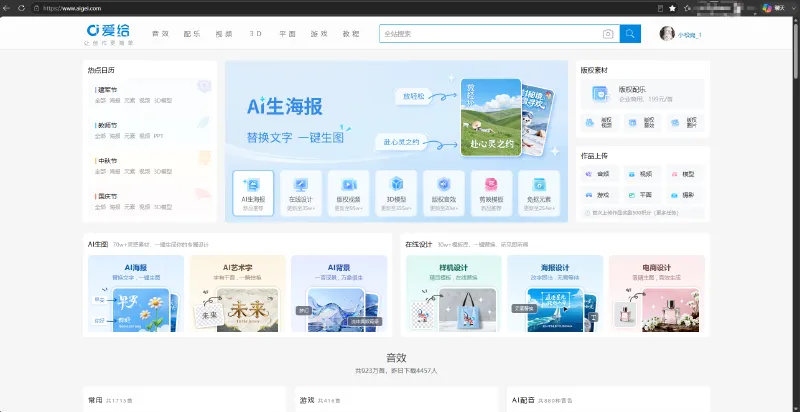Open 版权音效 in the 版权素材 panel
The height and width of the screenshot is (412, 800).
pos(642,123)
